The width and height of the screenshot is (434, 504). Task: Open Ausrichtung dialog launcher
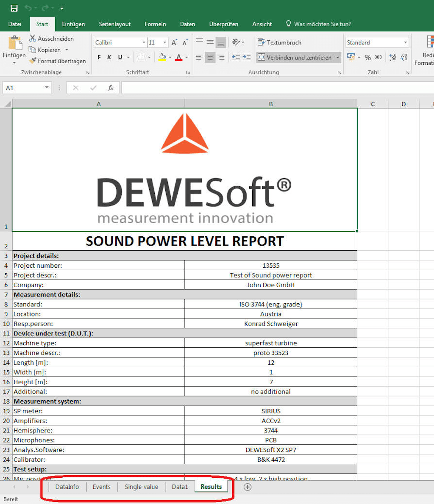[339, 73]
